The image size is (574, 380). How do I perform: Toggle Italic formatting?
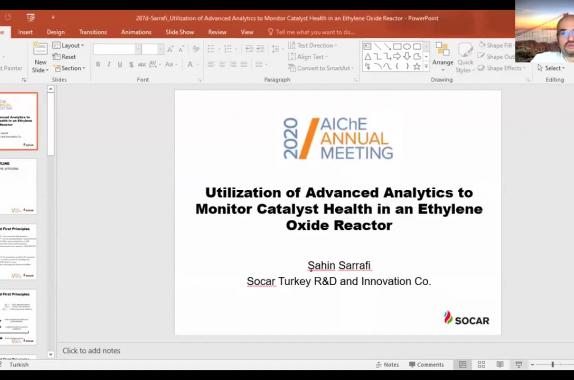[109, 64]
